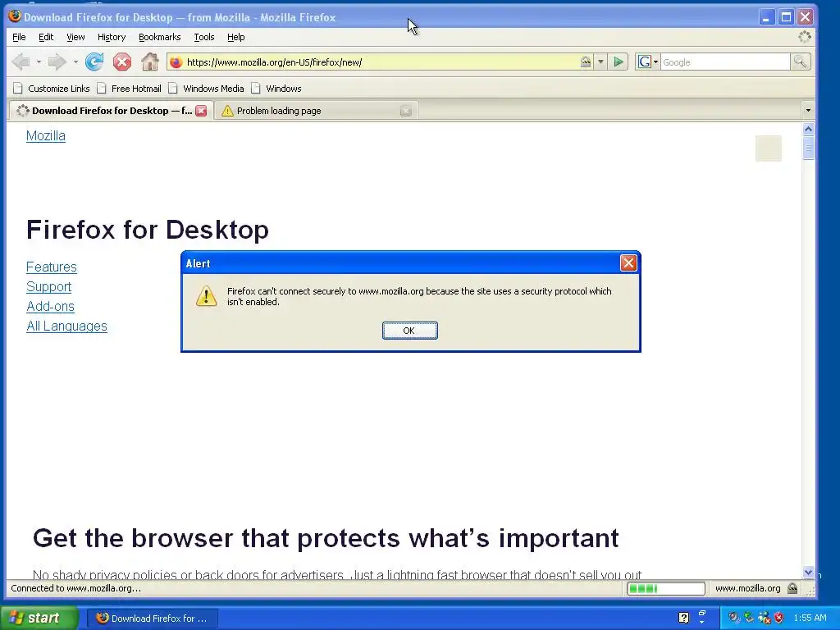Image resolution: width=840 pixels, height=630 pixels.
Task: Open the Tools menu
Action: pyautogui.click(x=204, y=37)
